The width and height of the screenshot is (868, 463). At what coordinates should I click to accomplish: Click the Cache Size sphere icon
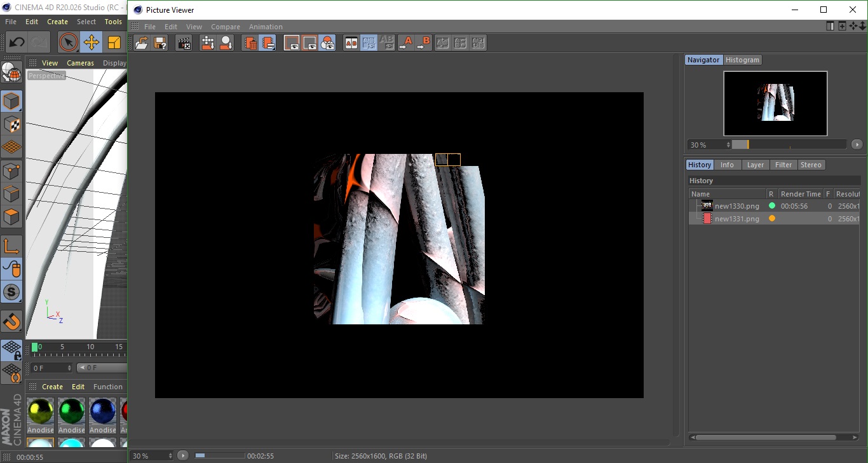226,43
